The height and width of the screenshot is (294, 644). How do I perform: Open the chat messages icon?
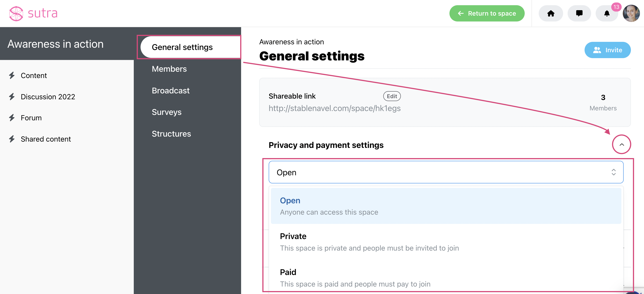click(579, 13)
